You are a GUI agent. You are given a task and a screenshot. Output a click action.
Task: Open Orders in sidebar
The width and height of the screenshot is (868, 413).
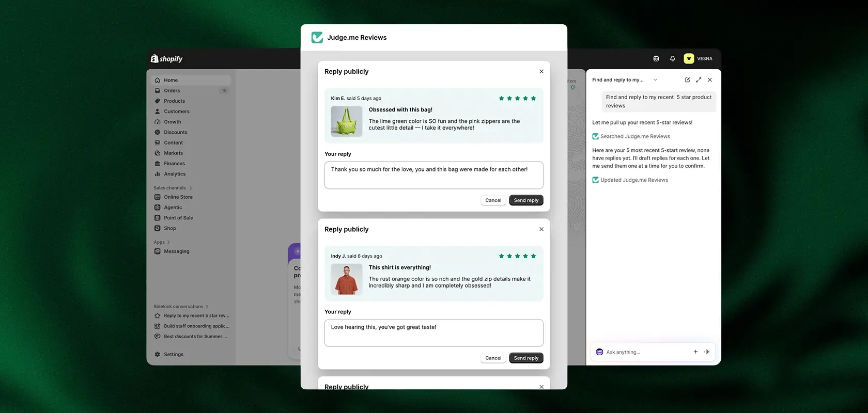[x=191, y=90]
